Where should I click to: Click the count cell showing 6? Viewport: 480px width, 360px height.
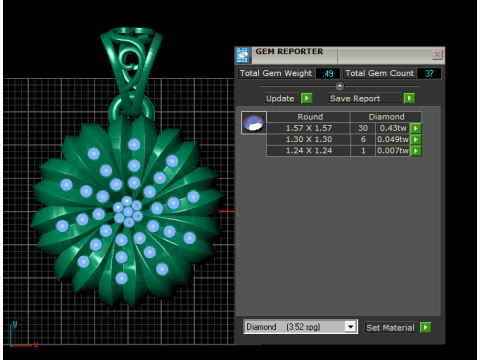(363, 139)
